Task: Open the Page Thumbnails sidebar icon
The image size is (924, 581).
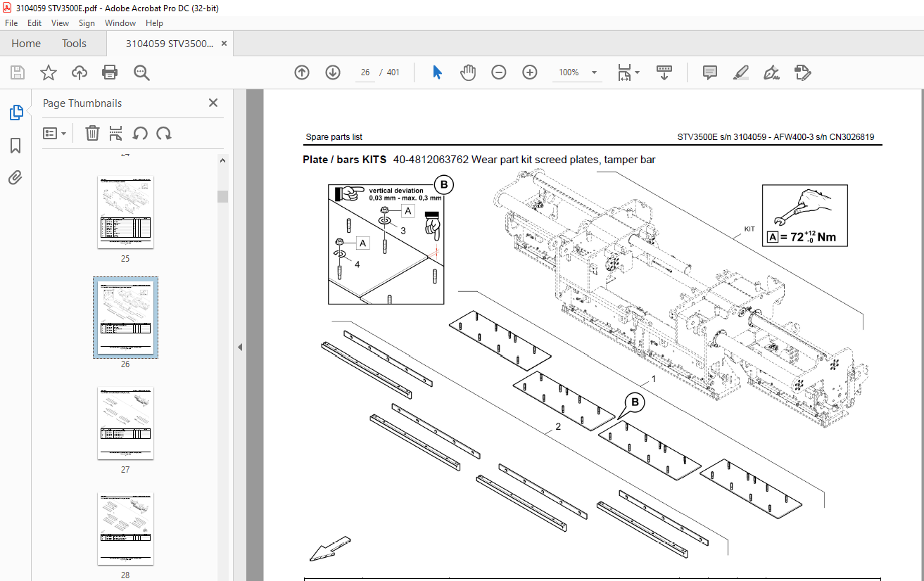Action: click(x=15, y=112)
